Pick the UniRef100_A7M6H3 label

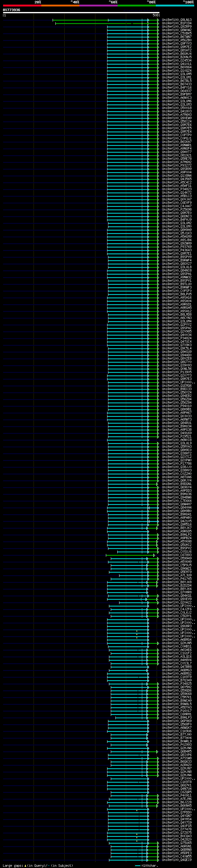[x=177, y=115]
